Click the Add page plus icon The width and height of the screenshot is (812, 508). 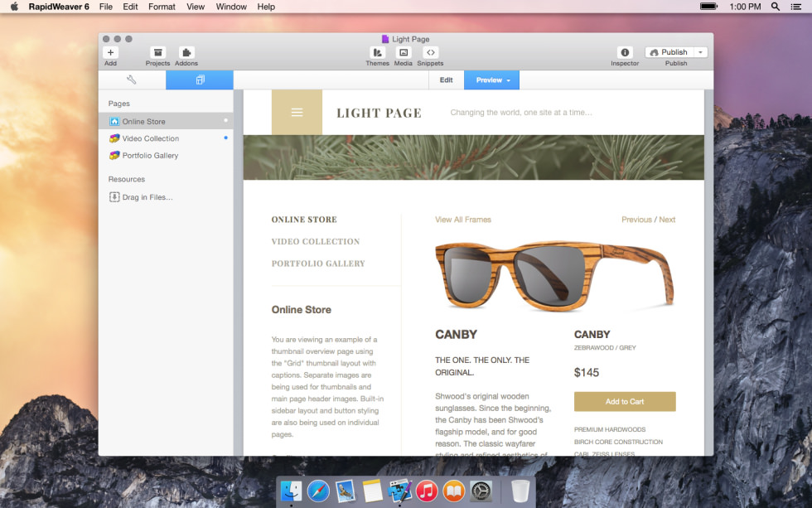(x=110, y=52)
